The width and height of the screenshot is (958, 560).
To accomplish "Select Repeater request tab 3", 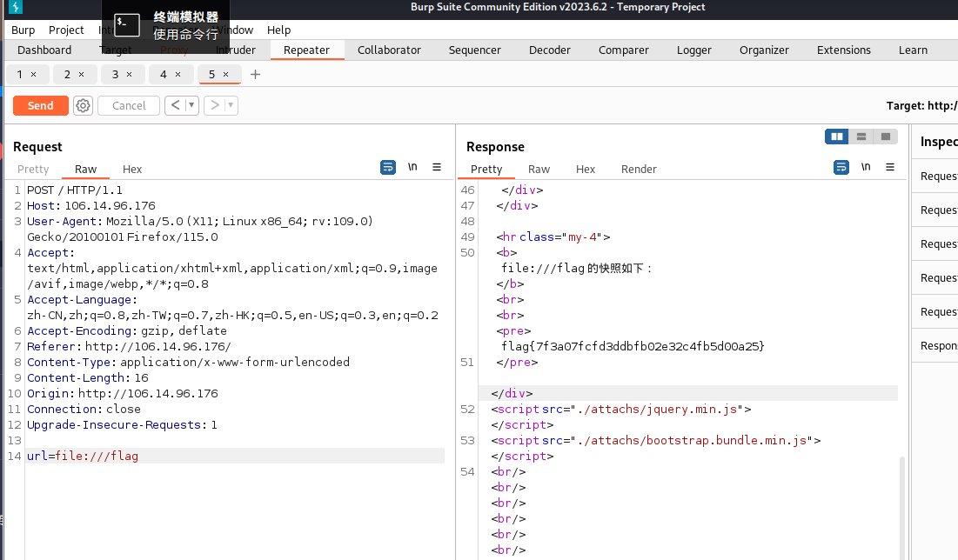I will tap(116, 75).
